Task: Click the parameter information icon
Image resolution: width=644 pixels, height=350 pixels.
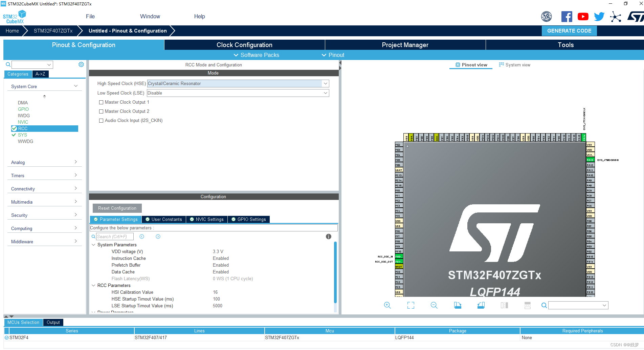Action: click(x=329, y=236)
